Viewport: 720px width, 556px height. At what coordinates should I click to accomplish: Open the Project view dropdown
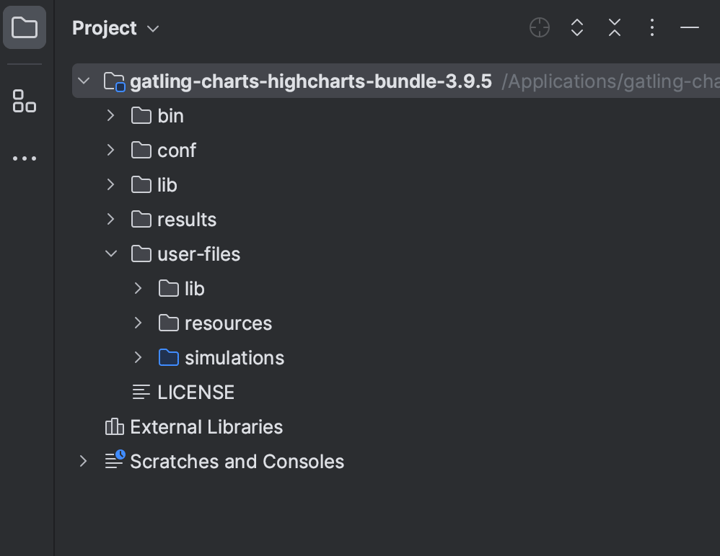[116, 28]
